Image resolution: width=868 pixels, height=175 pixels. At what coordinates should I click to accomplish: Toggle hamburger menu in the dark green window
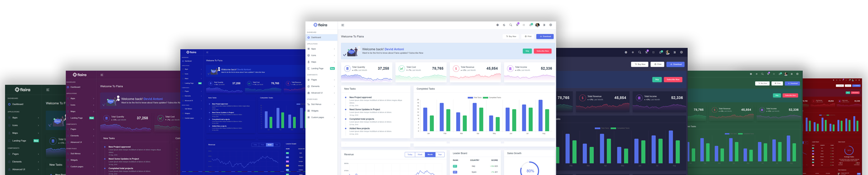point(47,90)
